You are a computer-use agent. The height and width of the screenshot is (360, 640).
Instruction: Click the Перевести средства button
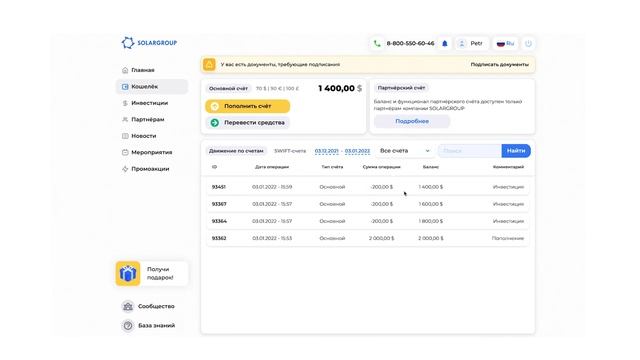pos(248,122)
